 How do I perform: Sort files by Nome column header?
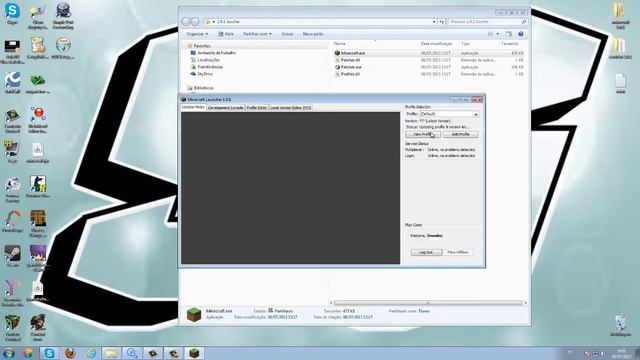pyautogui.click(x=340, y=44)
